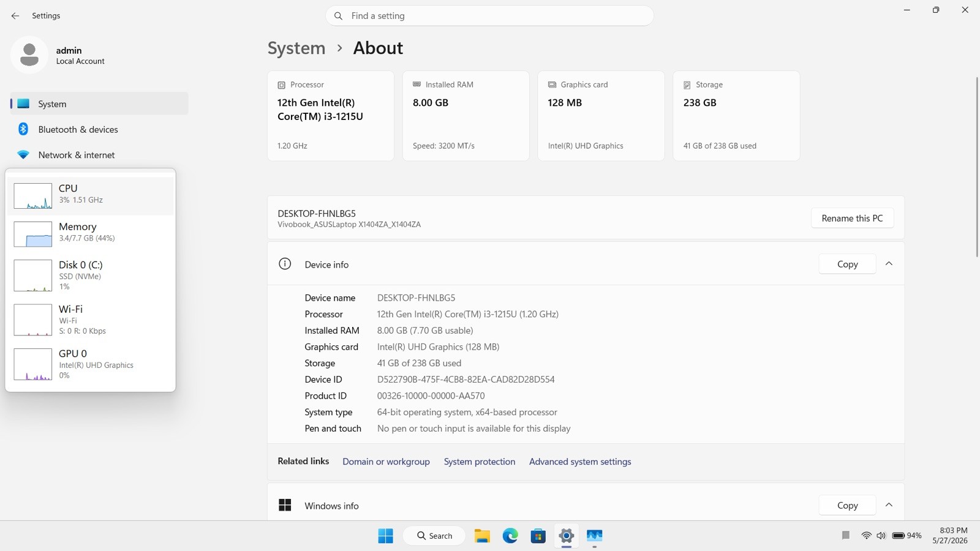Select Memory in performance overlay
Viewport: 980px width, 551px height.
91,234
